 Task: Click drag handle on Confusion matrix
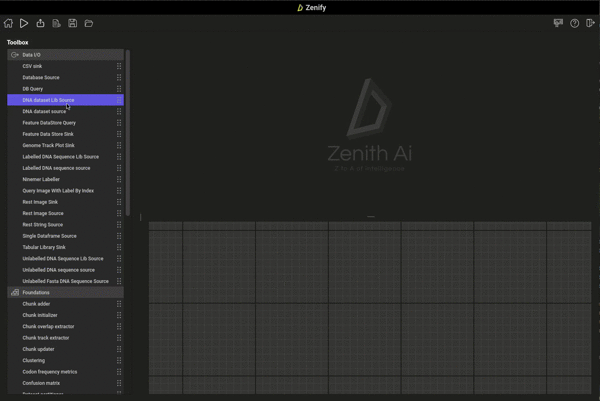click(119, 383)
